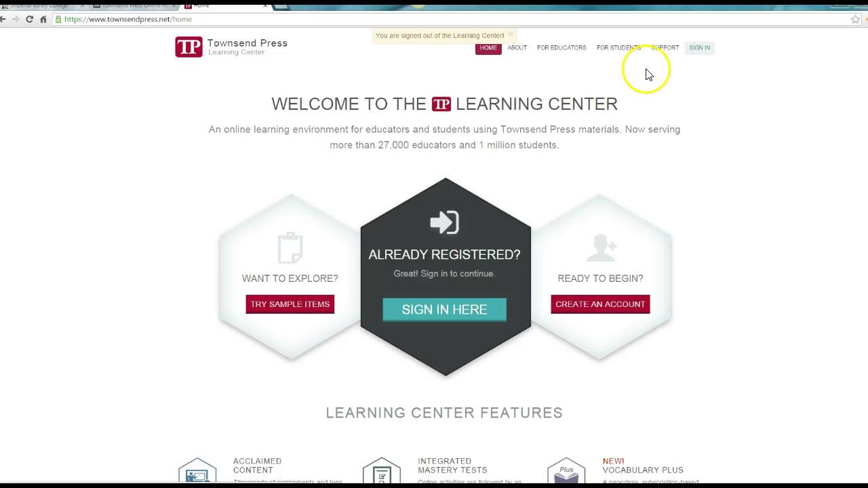Click the Try Sample Items button

290,304
